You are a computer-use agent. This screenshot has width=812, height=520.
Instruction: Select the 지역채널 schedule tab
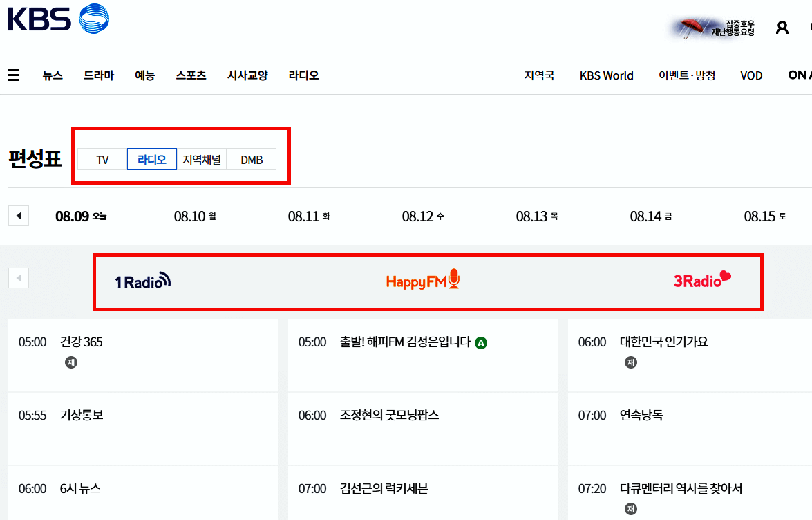(202, 159)
